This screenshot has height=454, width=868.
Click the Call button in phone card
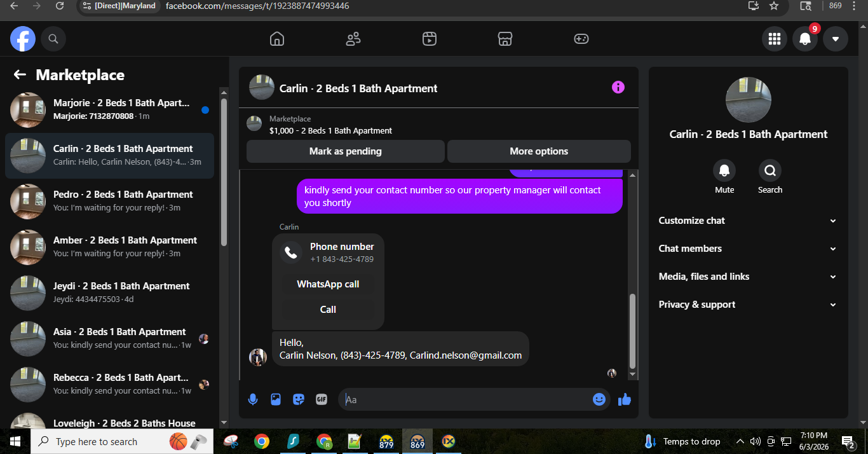pos(328,310)
